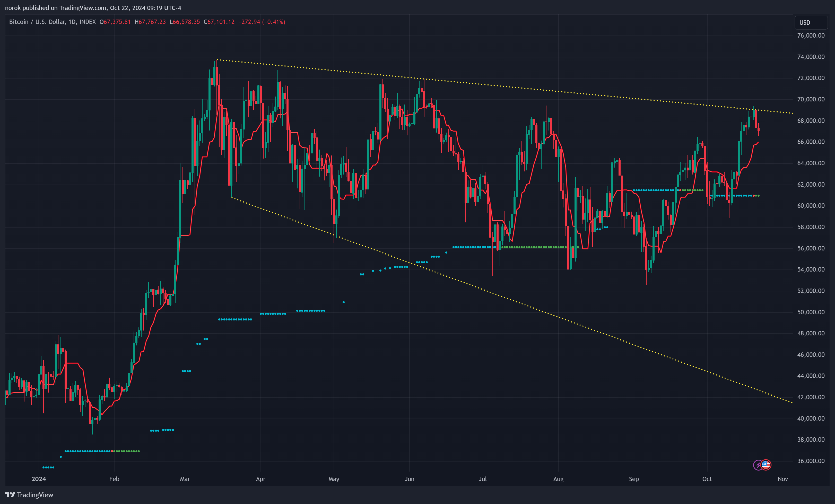Click the 48,000.00 price axis label
This screenshot has width=835, height=504.
coord(811,334)
